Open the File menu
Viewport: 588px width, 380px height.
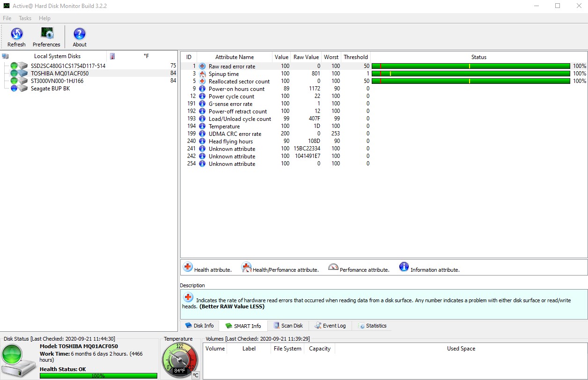point(7,18)
